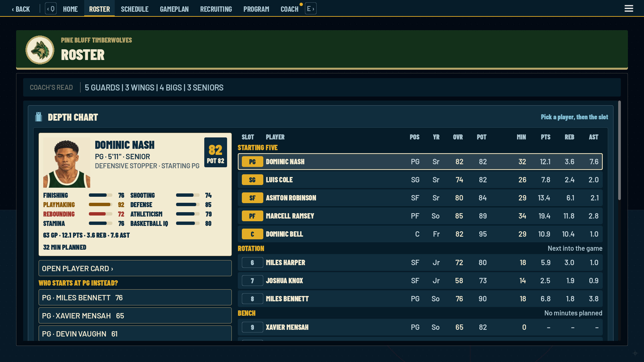Switch to the Schedule tab
Viewport: 644px width, 362px height.
pos(135,9)
